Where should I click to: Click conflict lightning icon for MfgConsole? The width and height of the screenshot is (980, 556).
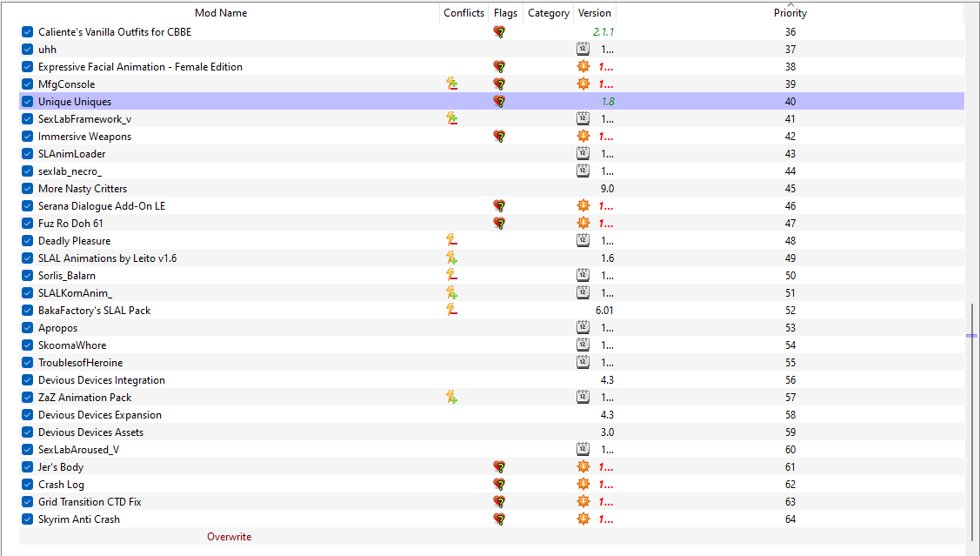point(451,84)
